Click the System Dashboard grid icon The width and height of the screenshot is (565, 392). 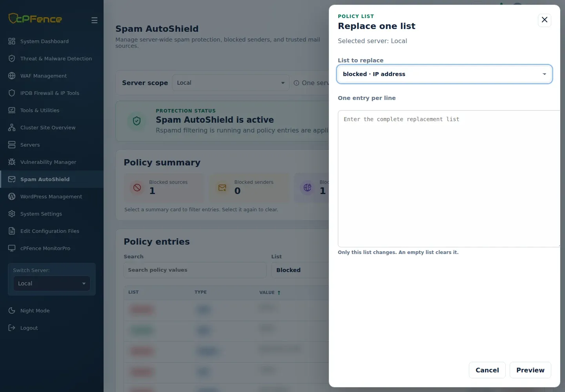click(x=12, y=41)
